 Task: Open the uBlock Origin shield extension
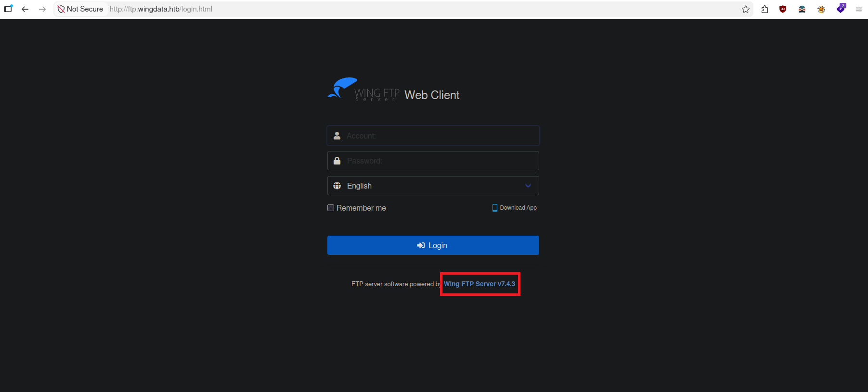[x=783, y=9]
